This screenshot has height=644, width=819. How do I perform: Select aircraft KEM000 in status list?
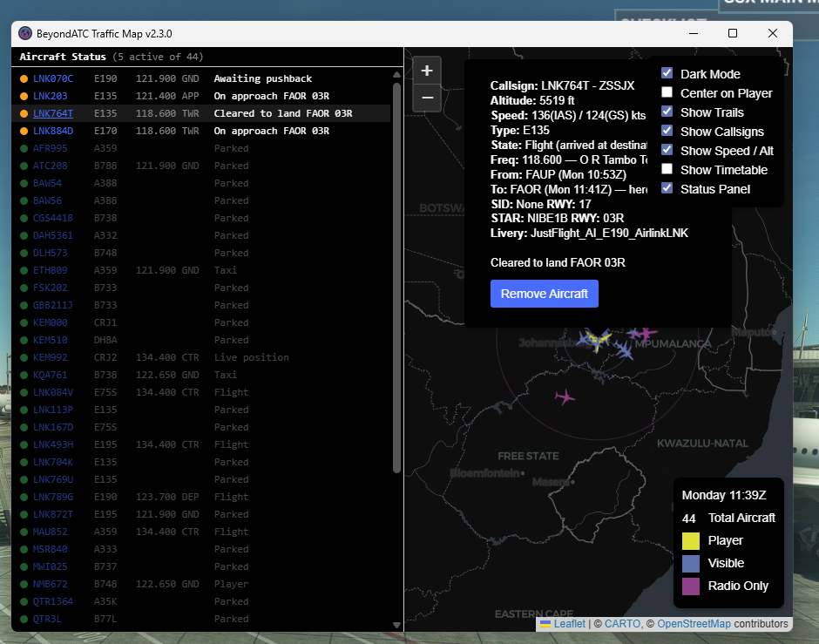pyautogui.click(x=51, y=322)
